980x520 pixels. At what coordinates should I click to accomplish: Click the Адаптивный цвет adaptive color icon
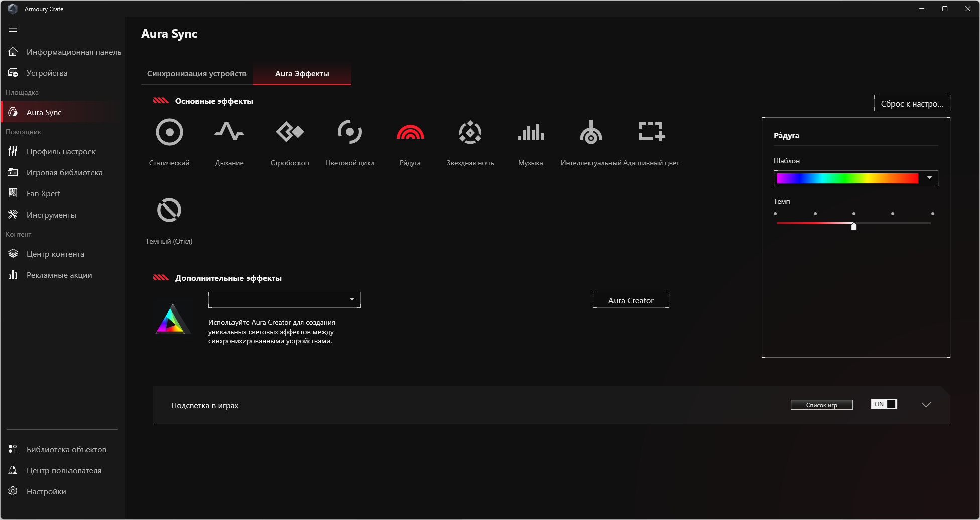pos(651,132)
